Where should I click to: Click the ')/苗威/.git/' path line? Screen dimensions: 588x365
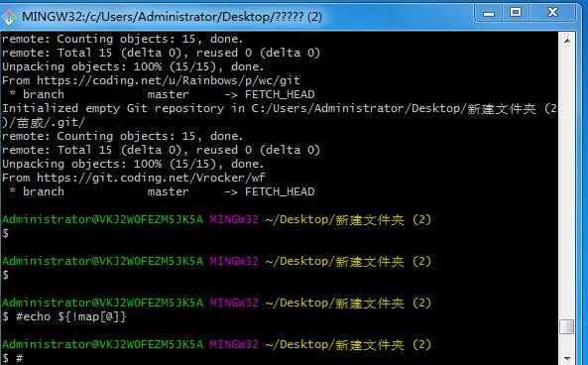click(x=44, y=122)
